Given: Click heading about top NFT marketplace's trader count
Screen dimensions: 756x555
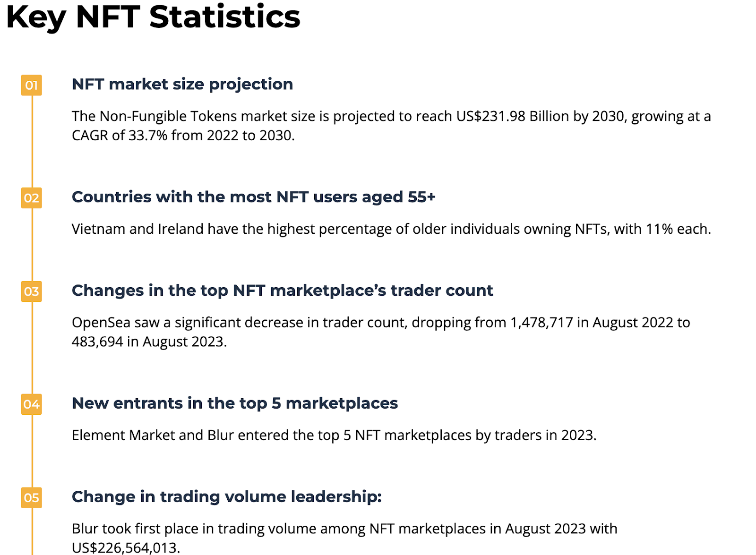Looking at the screenshot, I should [x=282, y=291].
